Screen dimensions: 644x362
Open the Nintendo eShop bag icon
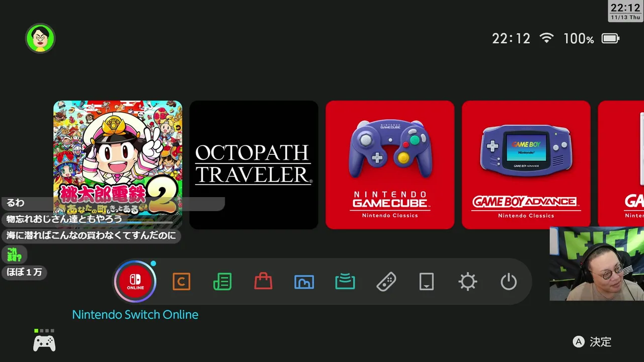[x=263, y=281]
